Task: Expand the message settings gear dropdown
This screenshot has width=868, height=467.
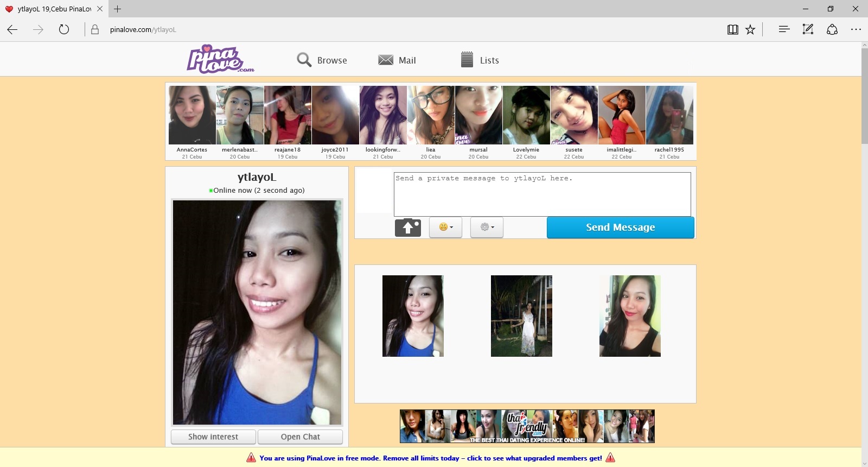Action: point(487,228)
